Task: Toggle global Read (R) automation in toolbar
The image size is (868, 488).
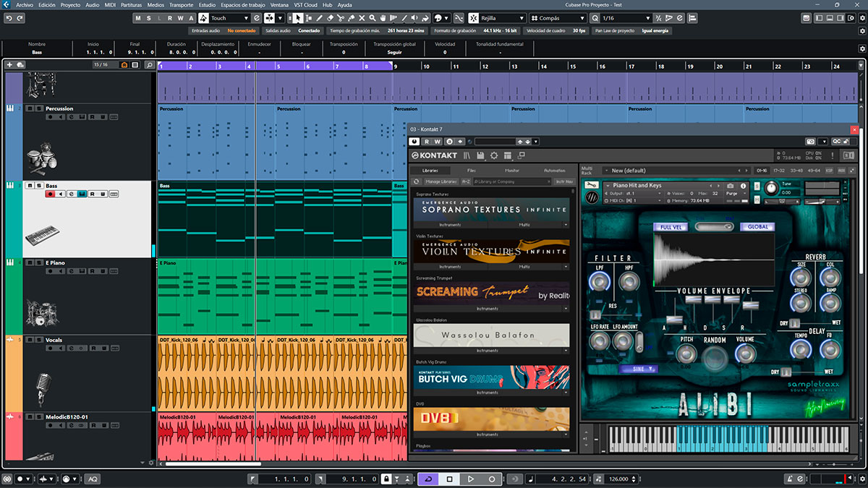Action: coord(170,18)
